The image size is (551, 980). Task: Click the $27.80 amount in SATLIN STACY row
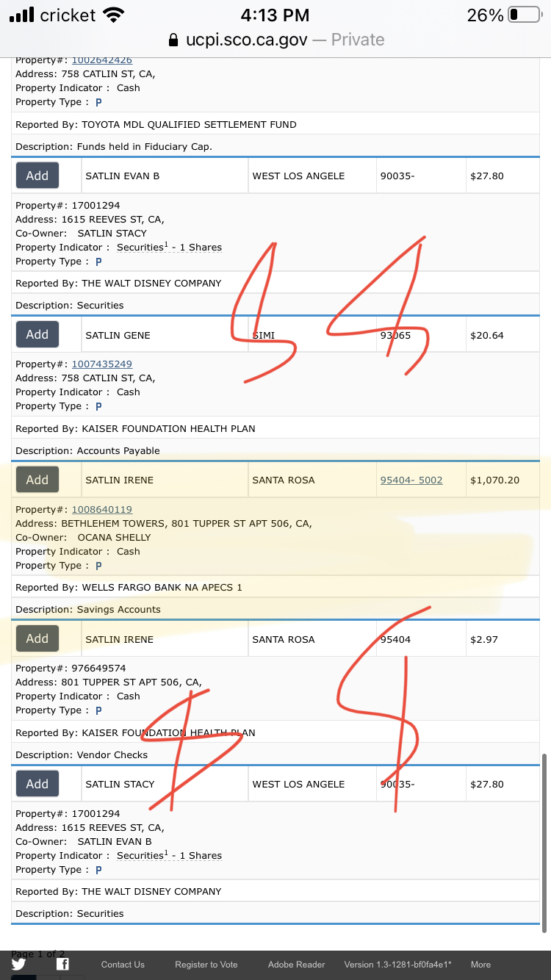(x=486, y=785)
